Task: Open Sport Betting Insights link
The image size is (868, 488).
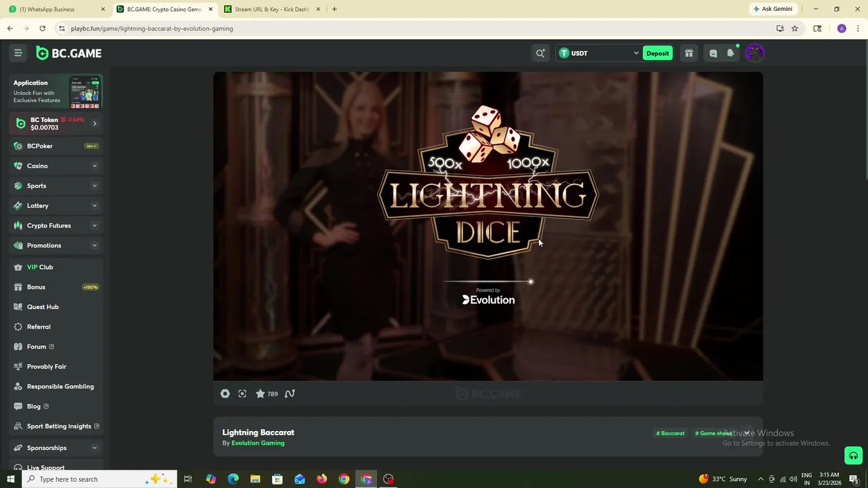Action: [x=56, y=426]
